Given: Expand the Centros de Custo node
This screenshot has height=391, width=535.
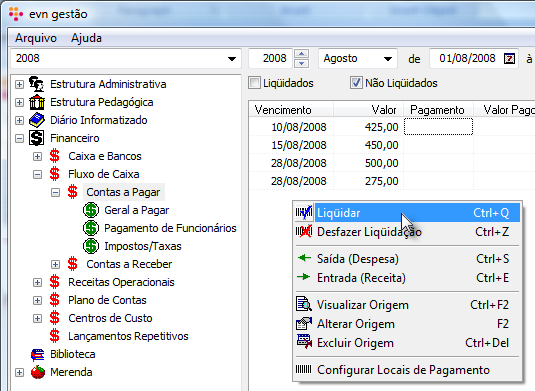Looking at the screenshot, I should 38,318.
